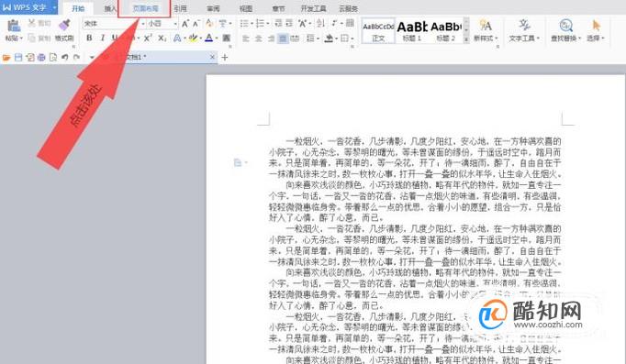Apply a numbered list

point(260,24)
